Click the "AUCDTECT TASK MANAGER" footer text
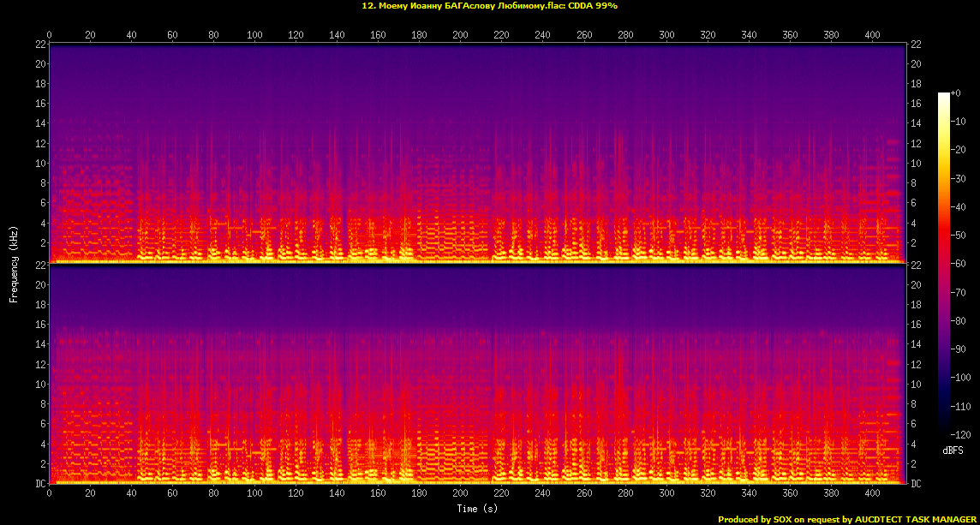This screenshot has width=980, height=525. 916,519
